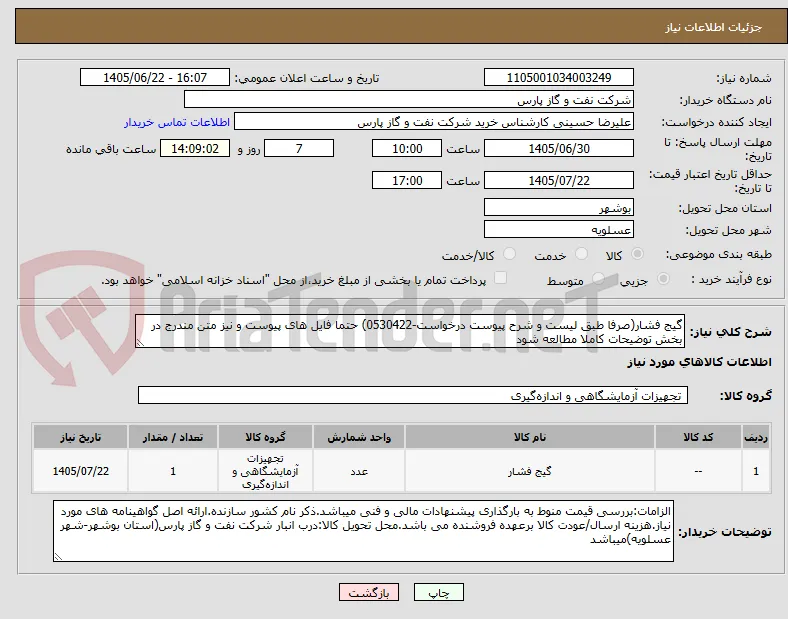Click the remaining time field 14:09:02
Viewport: 788px width, 619px height.
[x=195, y=149]
